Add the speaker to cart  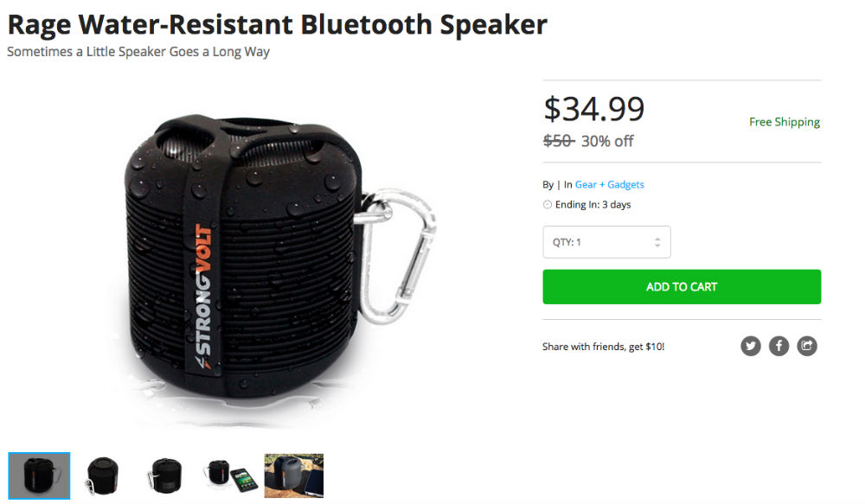(x=682, y=287)
